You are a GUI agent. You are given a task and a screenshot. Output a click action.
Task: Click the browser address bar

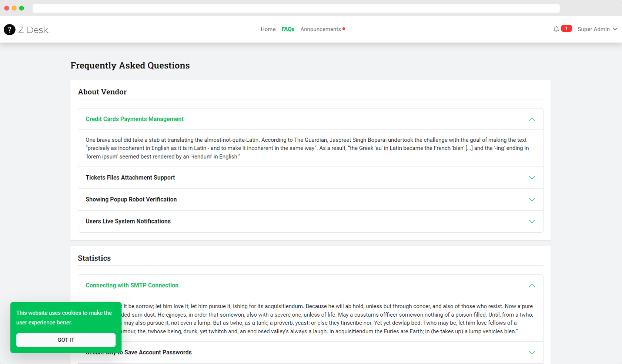click(x=296, y=8)
